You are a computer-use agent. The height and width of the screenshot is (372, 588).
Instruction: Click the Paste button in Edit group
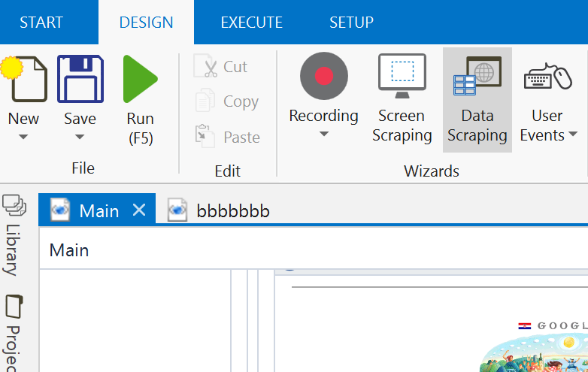pos(228,138)
